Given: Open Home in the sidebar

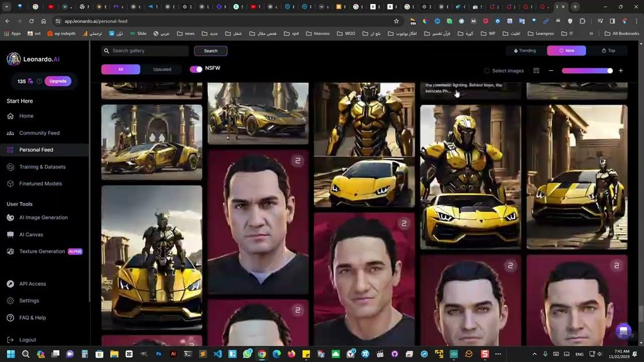Looking at the screenshot, I should (x=26, y=116).
